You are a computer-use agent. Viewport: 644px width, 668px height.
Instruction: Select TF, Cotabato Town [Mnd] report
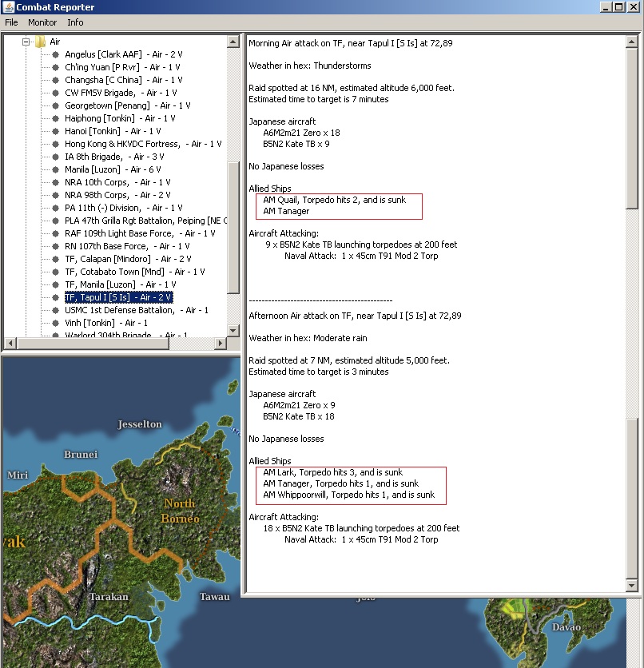(x=134, y=272)
